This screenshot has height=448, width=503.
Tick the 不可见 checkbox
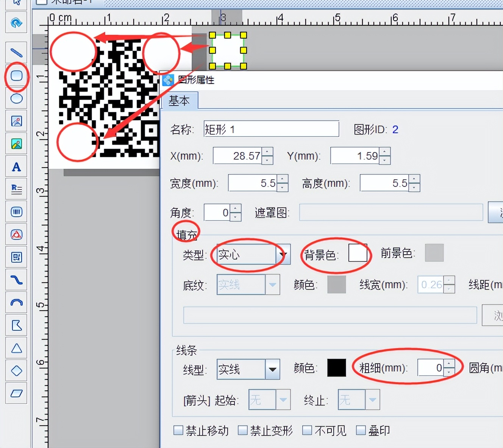point(307,430)
